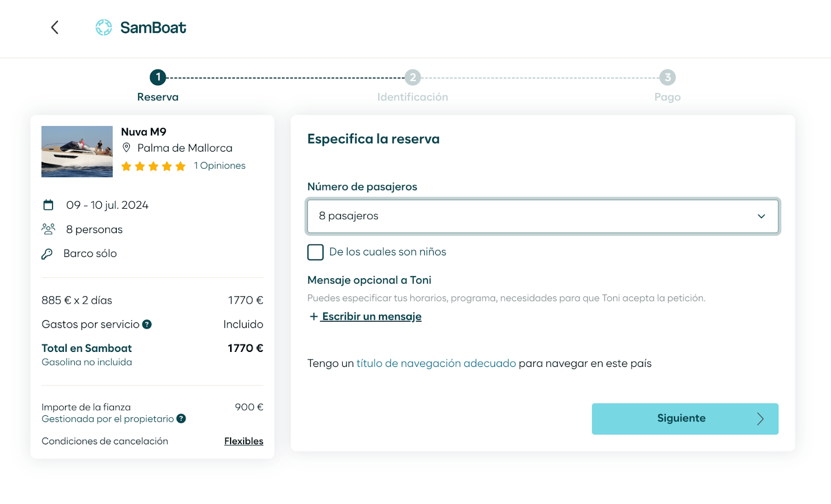
Task: Click the location pin icon
Action: tap(126, 148)
